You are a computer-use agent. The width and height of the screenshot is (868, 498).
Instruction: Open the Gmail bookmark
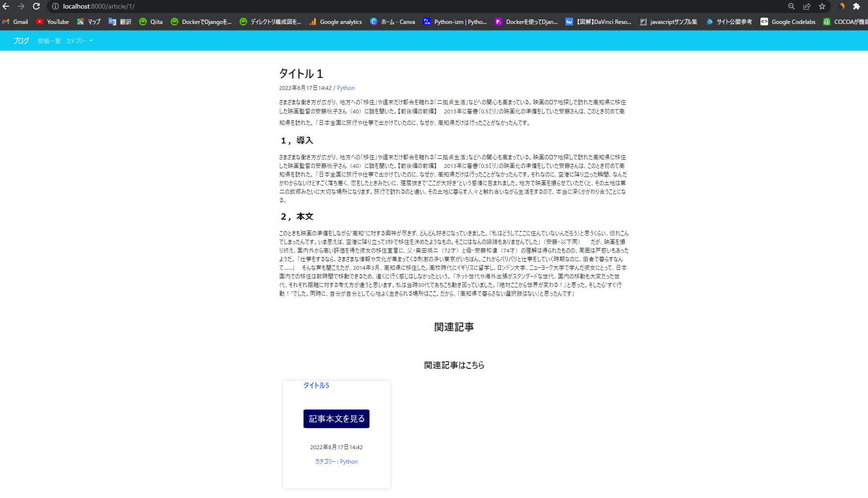15,22
